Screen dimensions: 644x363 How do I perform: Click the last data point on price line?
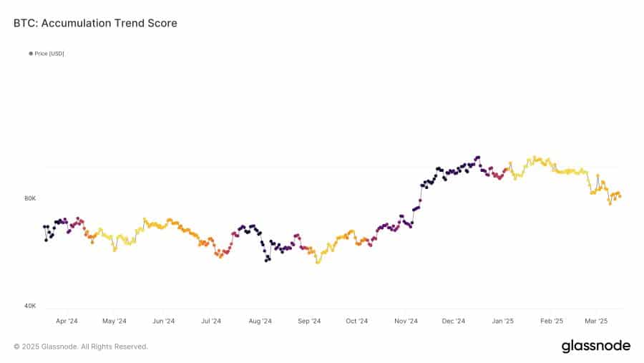[619, 196]
